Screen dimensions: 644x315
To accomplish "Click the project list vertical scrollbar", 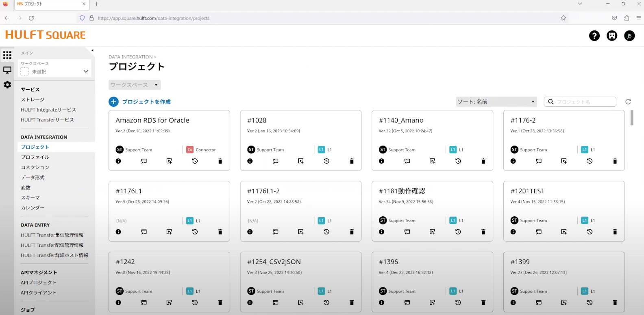I will tap(632, 118).
